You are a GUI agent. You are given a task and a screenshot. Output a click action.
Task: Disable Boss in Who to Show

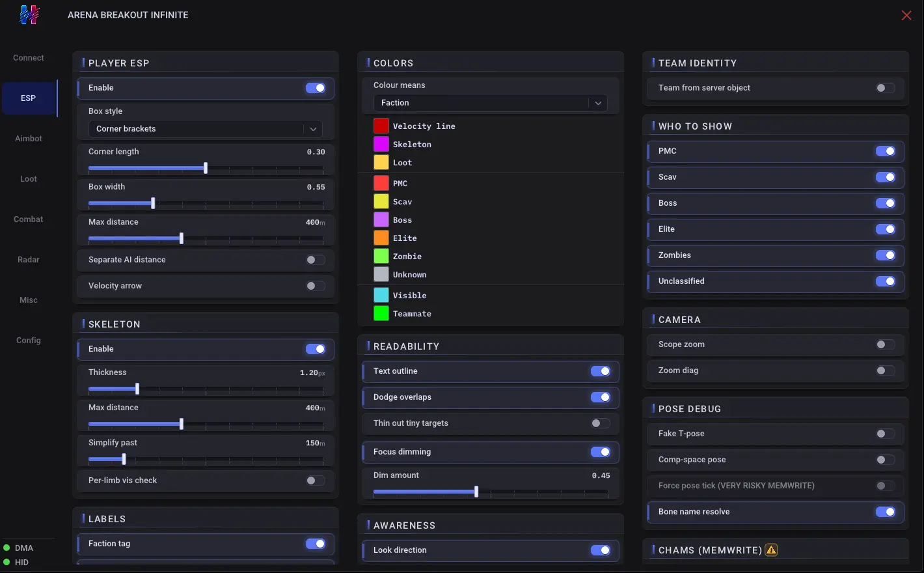coord(886,203)
